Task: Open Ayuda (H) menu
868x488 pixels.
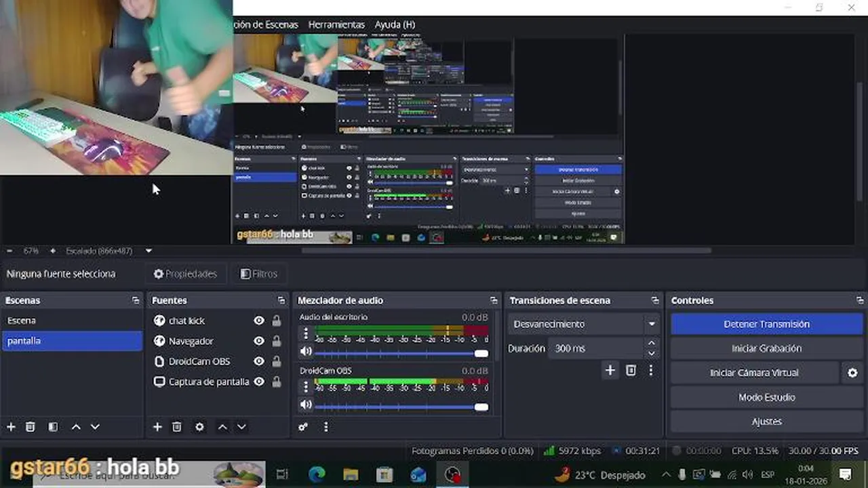Action: [x=395, y=24]
